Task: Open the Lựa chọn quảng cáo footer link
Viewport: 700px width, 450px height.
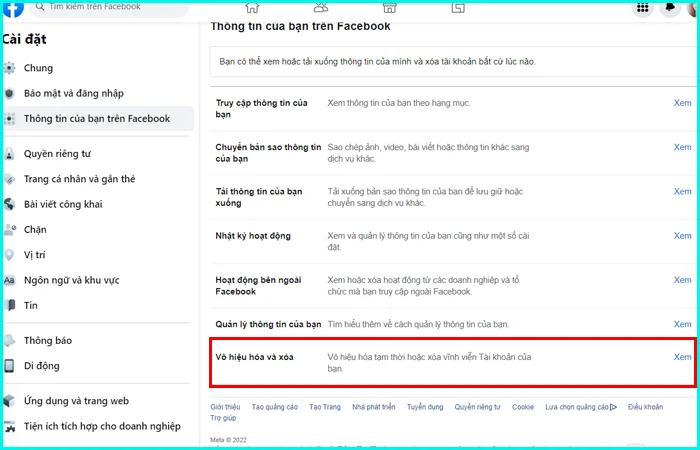Action: (x=577, y=407)
